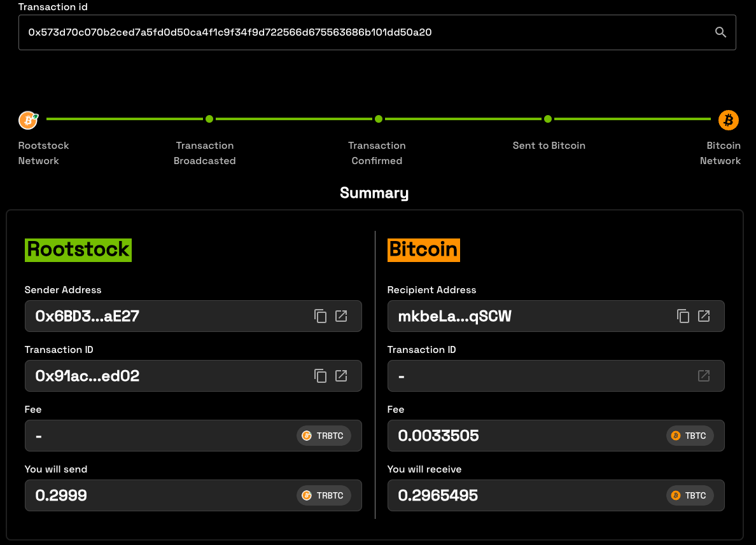Click the TBTC badge on the Fee field
This screenshot has height=545, width=756.
[x=689, y=436]
